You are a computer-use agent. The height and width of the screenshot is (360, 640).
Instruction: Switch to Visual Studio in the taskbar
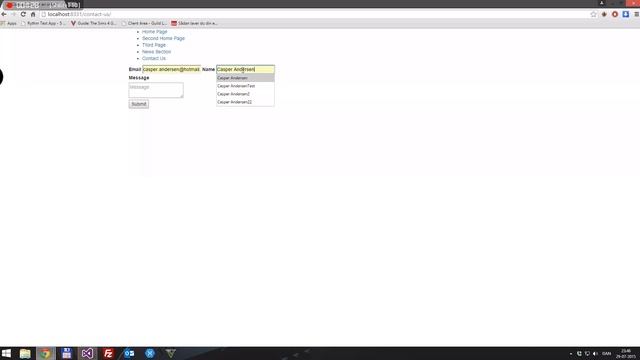pyautogui.click(x=87, y=353)
